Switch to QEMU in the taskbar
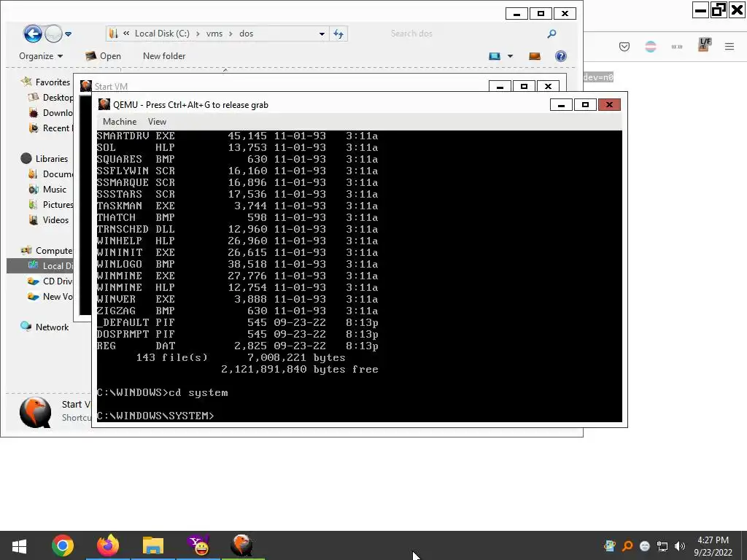747x560 pixels. (x=242, y=545)
